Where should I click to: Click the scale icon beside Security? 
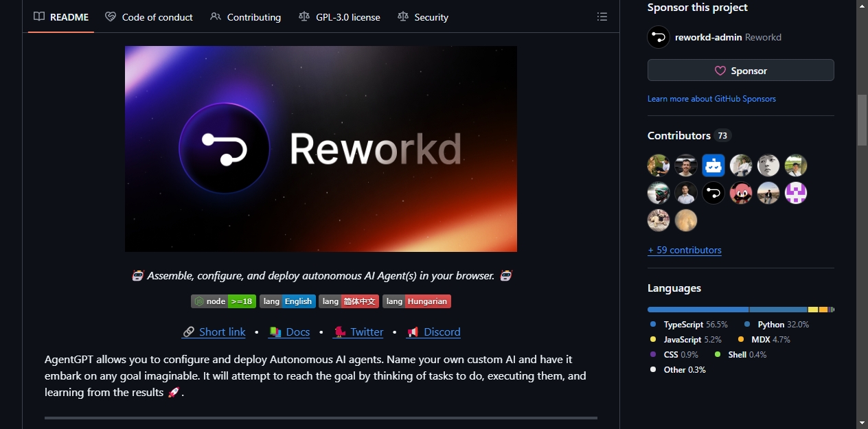click(403, 16)
